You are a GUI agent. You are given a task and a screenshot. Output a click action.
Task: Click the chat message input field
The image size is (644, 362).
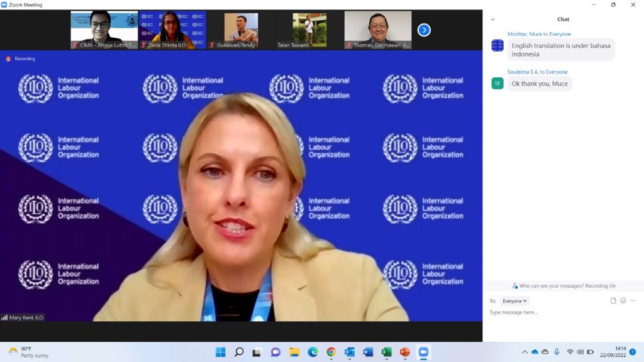pyautogui.click(x=563, y=312)
